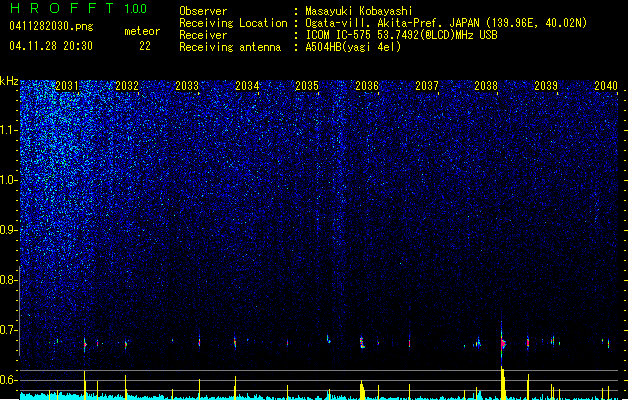Click the meteor label
This screenshot has height=400, width=629.
[x=142, y=31]
